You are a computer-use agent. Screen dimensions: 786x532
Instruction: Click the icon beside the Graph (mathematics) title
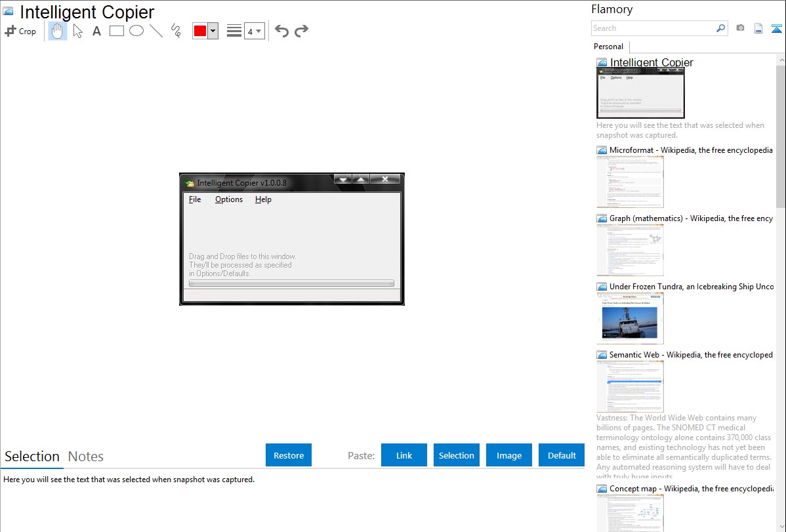(602, 218)
